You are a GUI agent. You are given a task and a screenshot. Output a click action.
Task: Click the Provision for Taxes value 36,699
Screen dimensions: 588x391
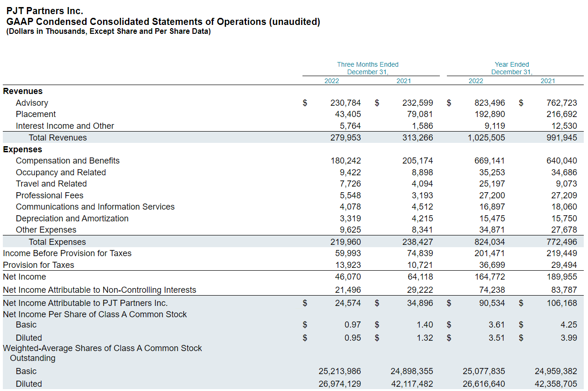(x=492, y=265)
